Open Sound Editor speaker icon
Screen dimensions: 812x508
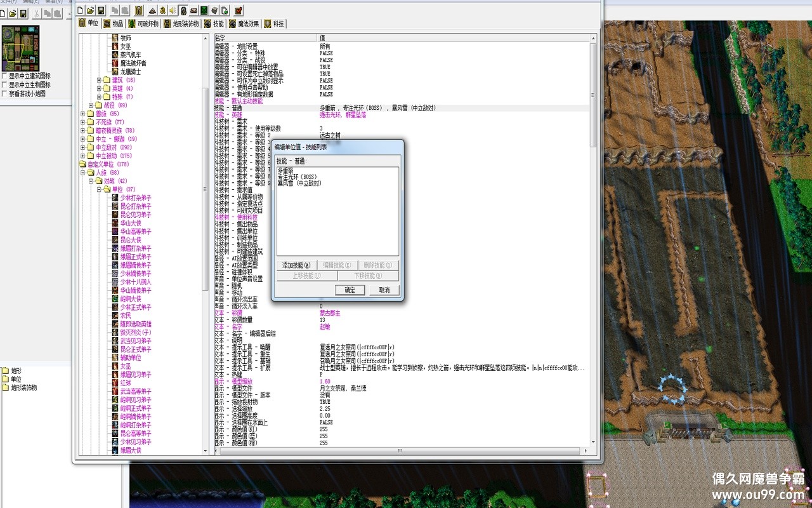click(x=173, y=10)
